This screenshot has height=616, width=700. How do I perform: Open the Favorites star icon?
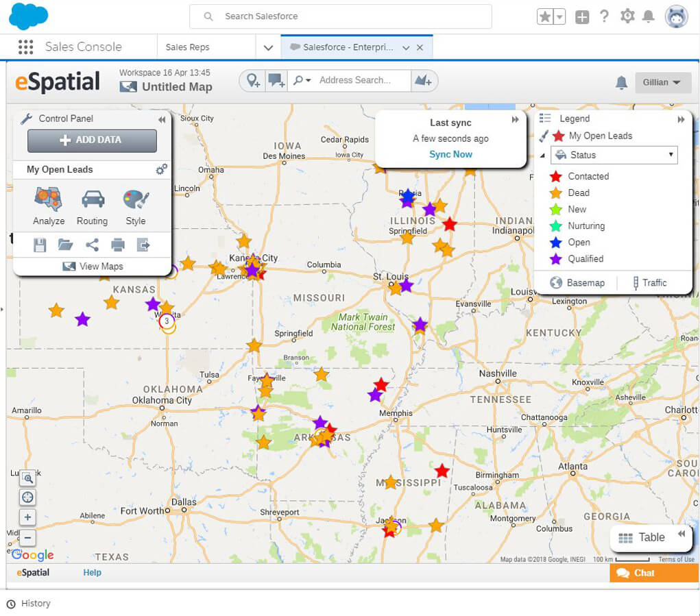pos(544,17)
